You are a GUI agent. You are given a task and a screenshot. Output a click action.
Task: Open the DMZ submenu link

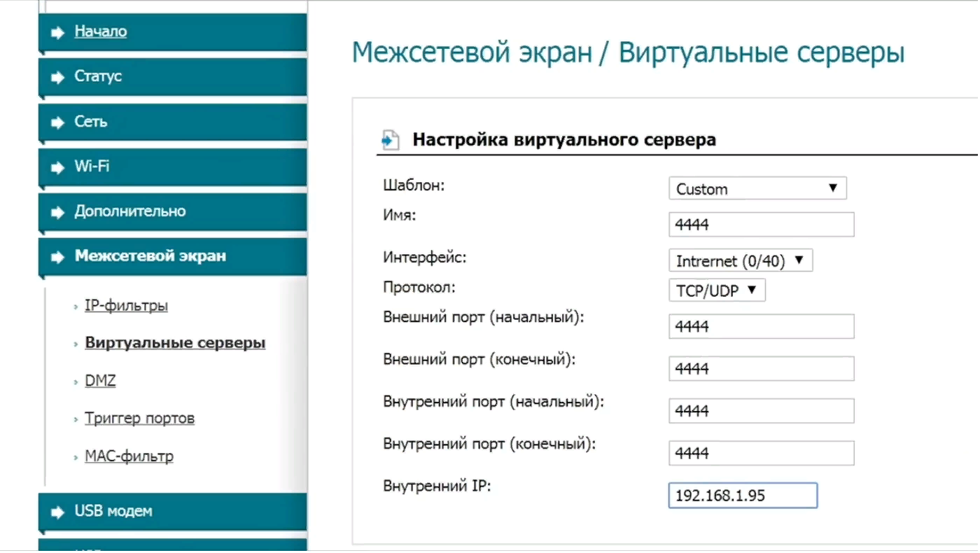point(100,381)
